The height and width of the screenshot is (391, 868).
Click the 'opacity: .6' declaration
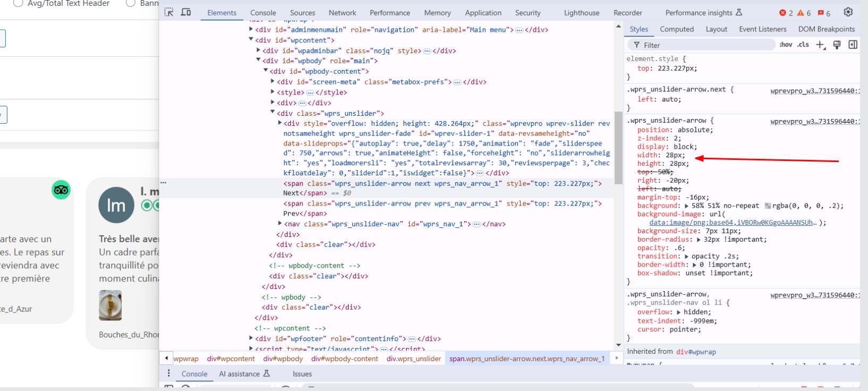(661, 248)
